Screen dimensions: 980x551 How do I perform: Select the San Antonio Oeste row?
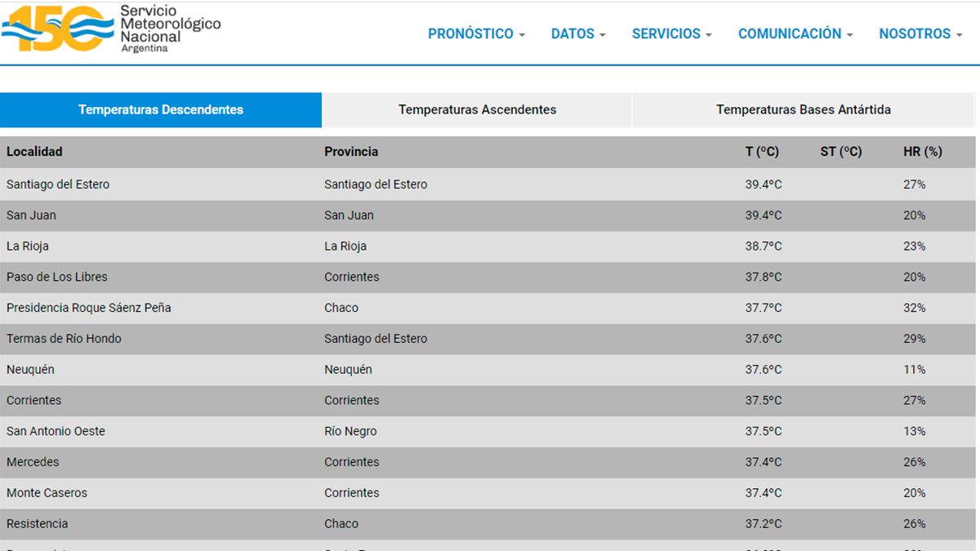click(x=56, y=431)
